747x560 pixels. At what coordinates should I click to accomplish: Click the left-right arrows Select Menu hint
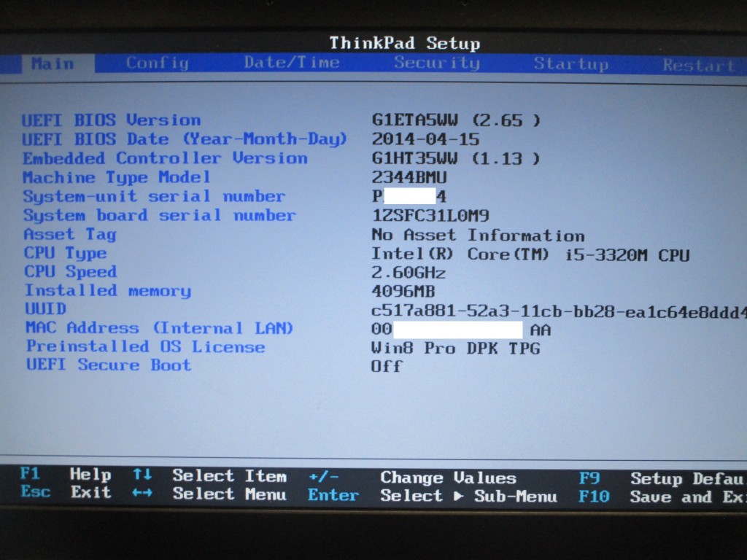pyautogui.click(x=209, y=494)
